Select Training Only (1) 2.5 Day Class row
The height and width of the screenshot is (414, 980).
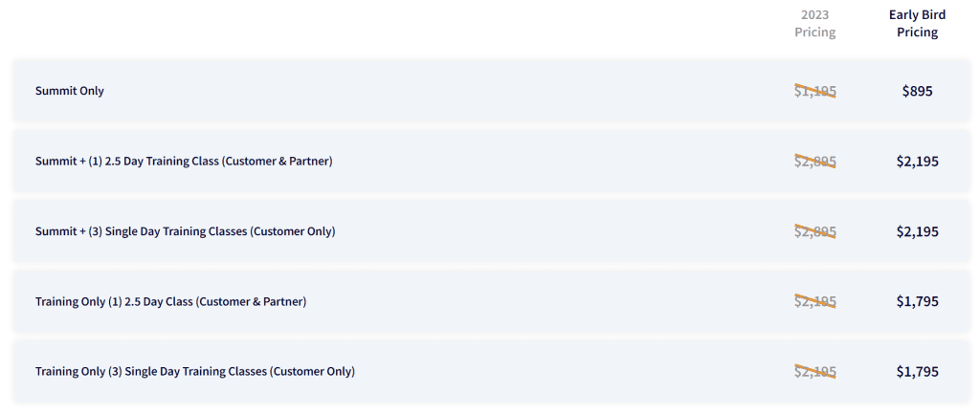pyautogui.click(x=491, y=301)
